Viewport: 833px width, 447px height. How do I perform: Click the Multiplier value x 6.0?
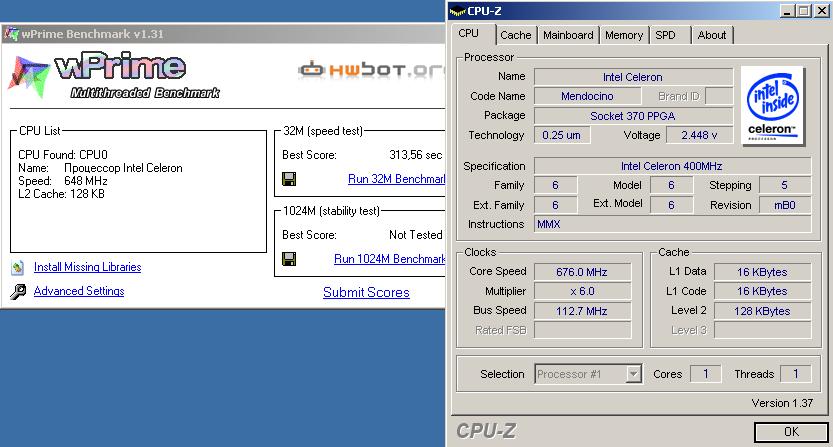tap(582, 291)
